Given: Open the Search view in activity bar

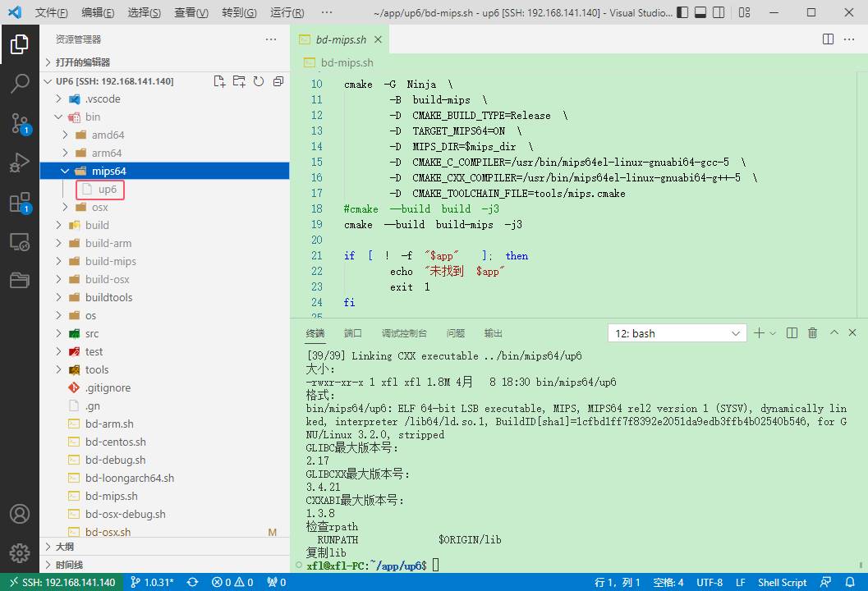Looking at the screenshot, I should pos(20,83).
